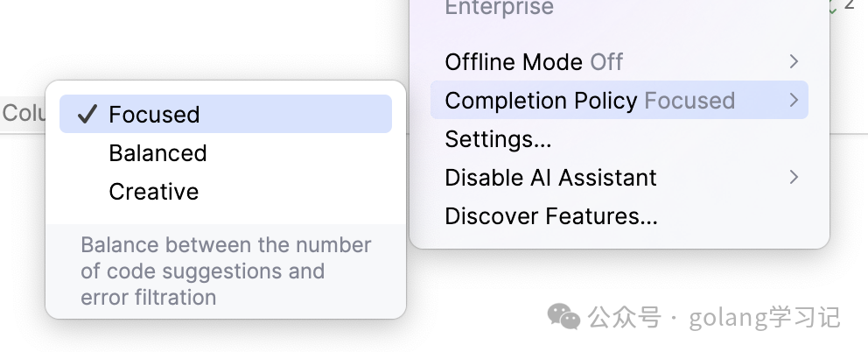Click the 'golang学习记' watermark text
This screenshot has width=868, height=352.
click(x=764, y=316)
